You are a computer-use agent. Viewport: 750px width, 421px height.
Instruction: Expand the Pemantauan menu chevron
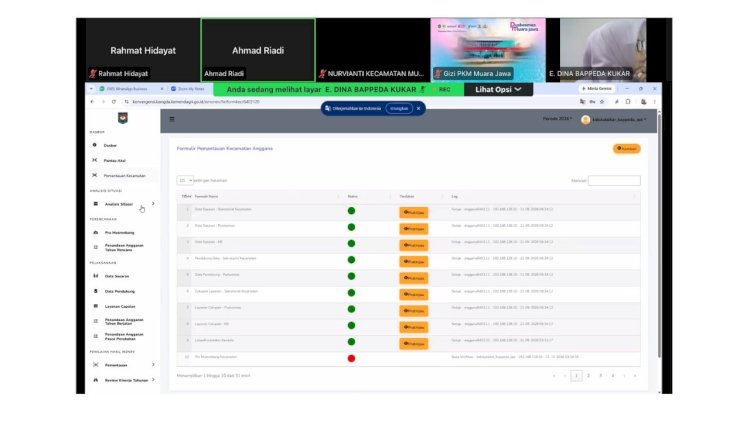tap(153, 365)
